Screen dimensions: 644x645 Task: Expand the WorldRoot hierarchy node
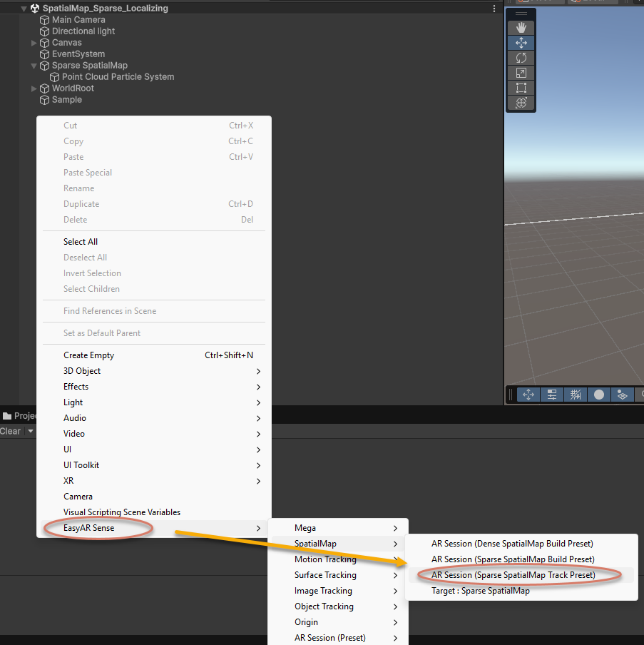coord(34,88)
